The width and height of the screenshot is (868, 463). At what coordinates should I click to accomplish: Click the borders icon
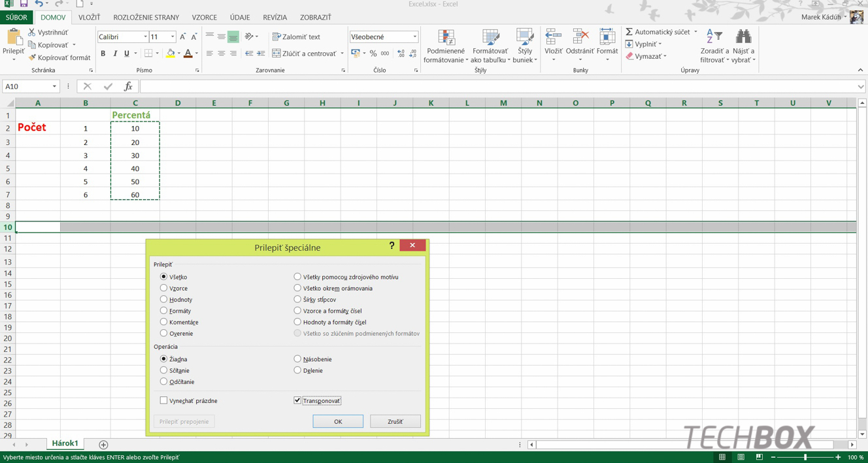pos(148,54)
